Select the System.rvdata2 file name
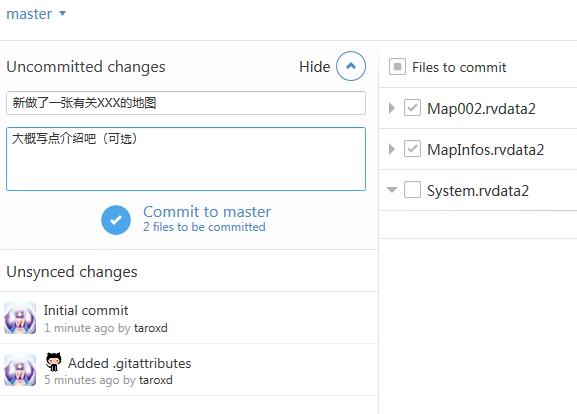This screenshot has height=414, width=577. click(478, 191)
